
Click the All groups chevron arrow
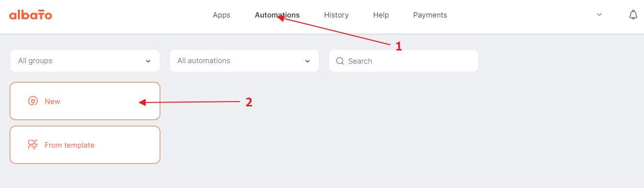(148, 61)
